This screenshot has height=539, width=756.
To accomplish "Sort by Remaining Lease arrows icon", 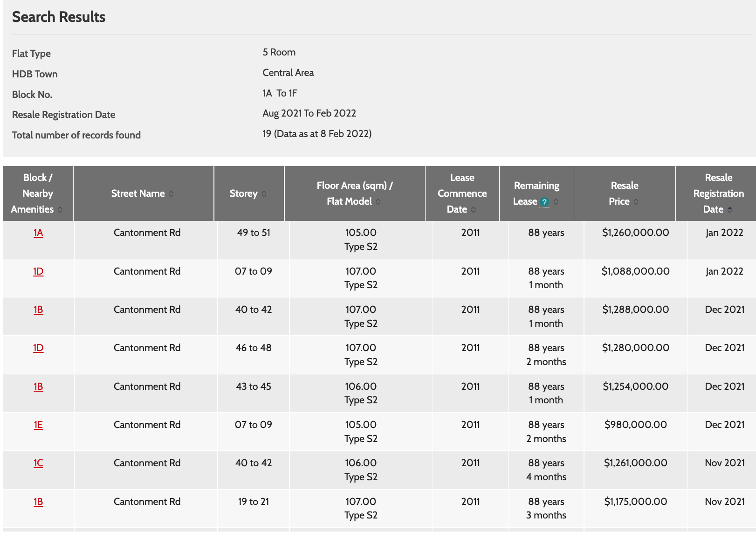I will click(556, 202).
